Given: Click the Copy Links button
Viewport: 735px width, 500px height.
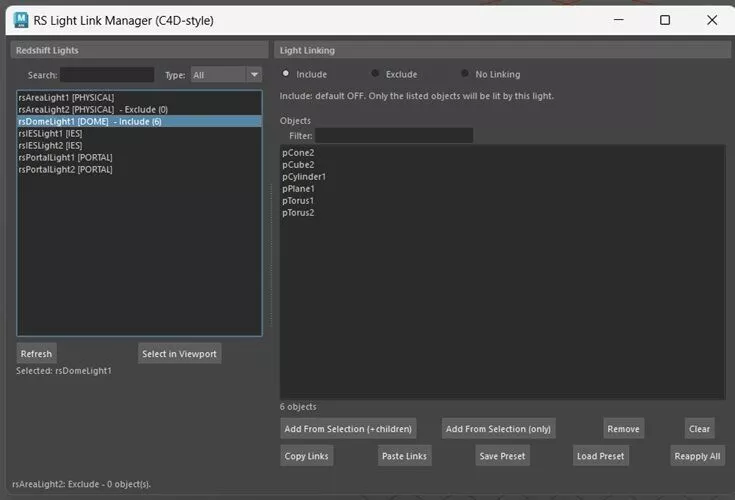Looking at the screenshot, I should [307, 456].
